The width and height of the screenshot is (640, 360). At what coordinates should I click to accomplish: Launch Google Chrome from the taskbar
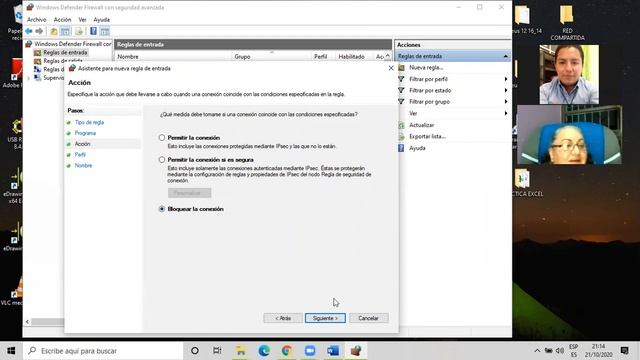[287, 351]
